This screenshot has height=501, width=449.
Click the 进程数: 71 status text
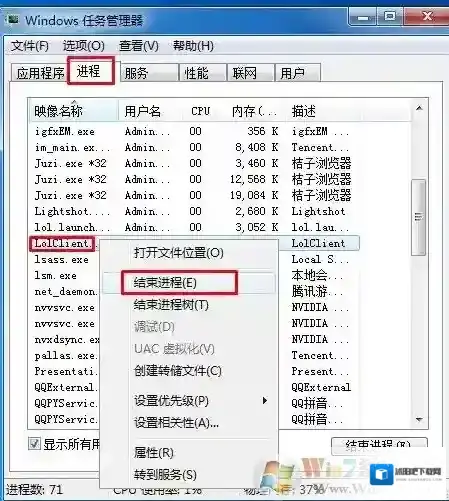pos(34,490)
